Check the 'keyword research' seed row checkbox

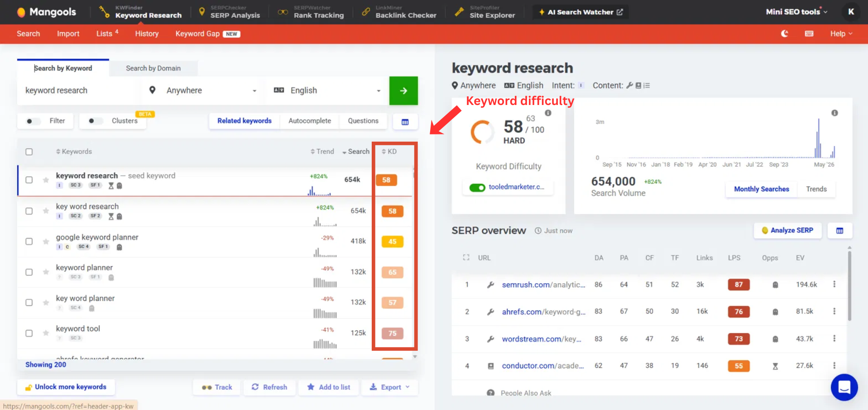click(29, 180)
